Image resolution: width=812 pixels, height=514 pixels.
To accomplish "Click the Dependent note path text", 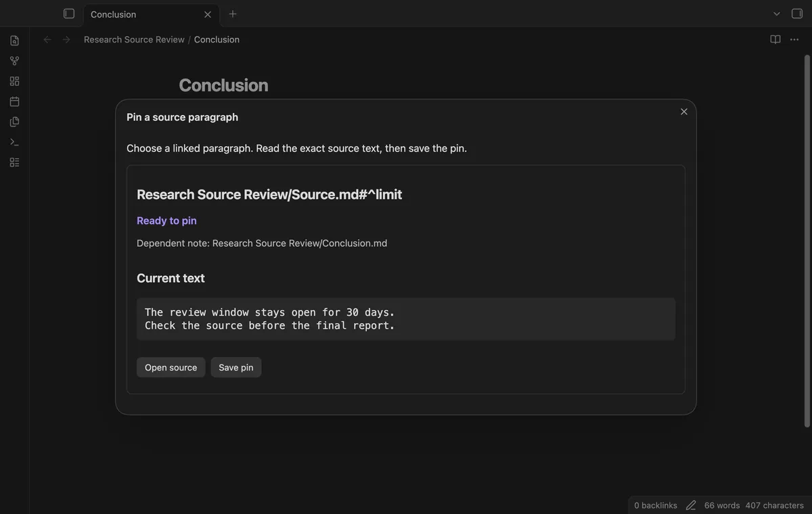I will (x=262, y=243).
